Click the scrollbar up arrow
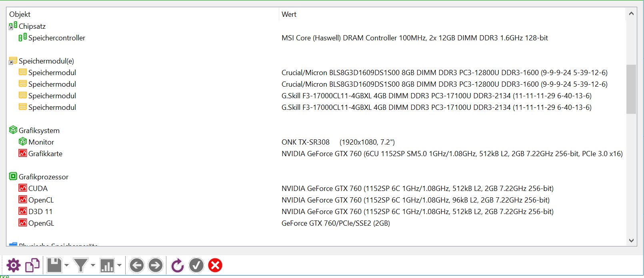 (x=631, y=14)
